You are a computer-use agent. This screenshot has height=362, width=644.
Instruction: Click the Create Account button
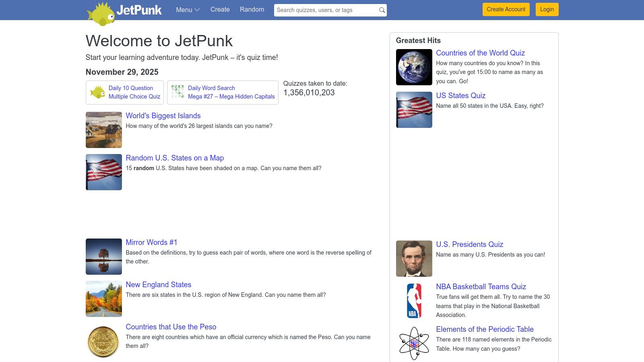point(506,9)
